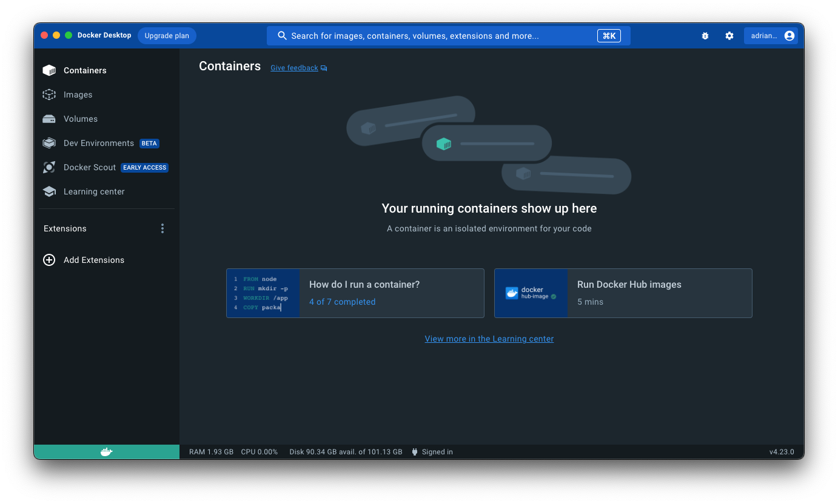Click the whale icon in the bottom-left status bar

pyautogui.click(x=106, y=451)
